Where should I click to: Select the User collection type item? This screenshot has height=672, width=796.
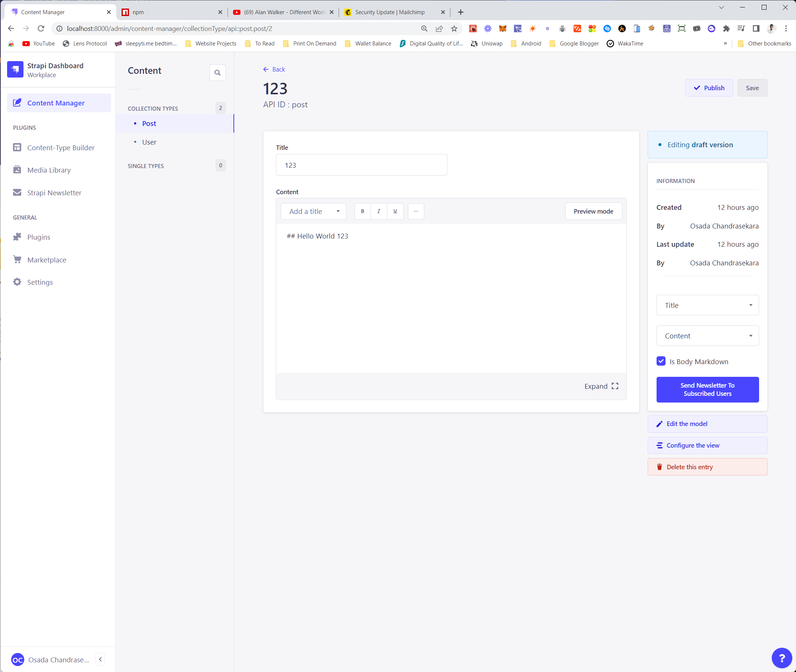click(x=150, y=142)
